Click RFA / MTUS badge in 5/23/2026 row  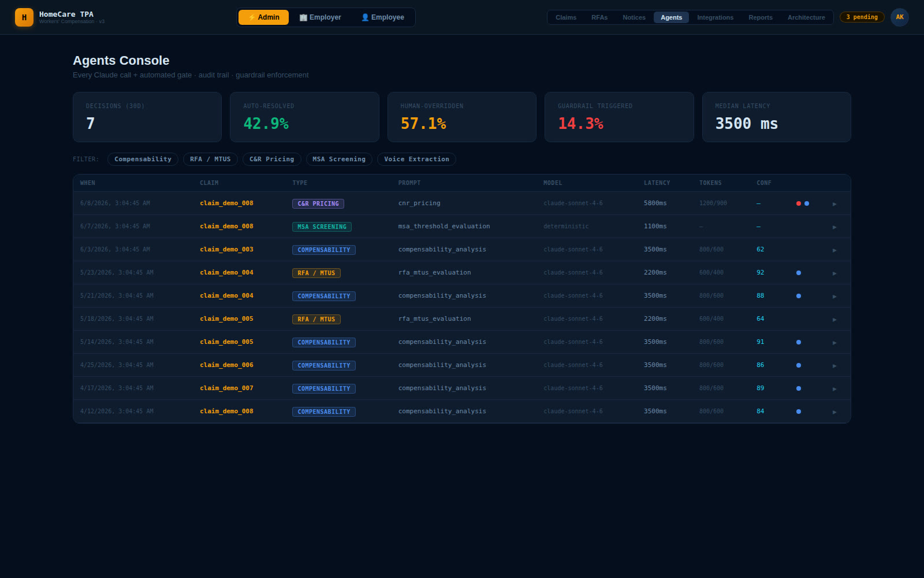316,273
